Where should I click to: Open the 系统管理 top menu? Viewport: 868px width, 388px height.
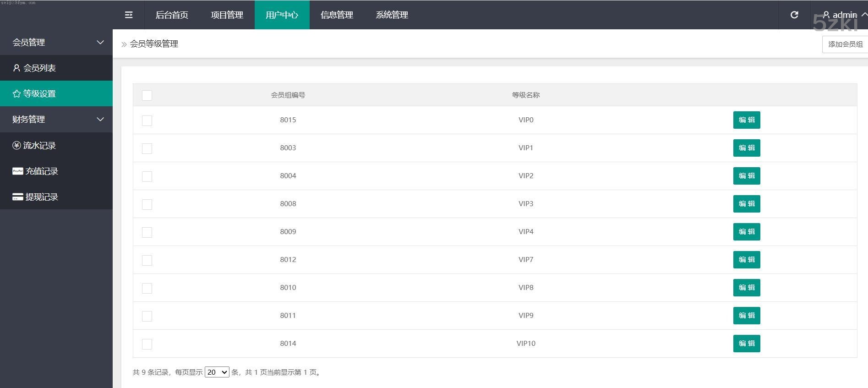(x=392, y=15)
